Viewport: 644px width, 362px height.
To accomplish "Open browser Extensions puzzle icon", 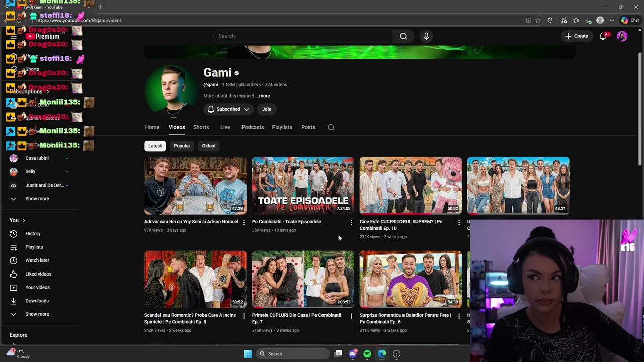I will [x=550, y=20].
